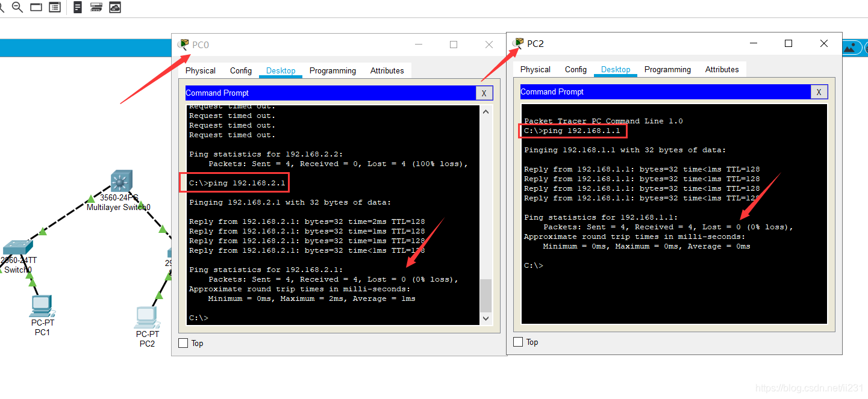Click the PC0 window title icon
Viewport: 868px width, 399px height.
[183, 45]
